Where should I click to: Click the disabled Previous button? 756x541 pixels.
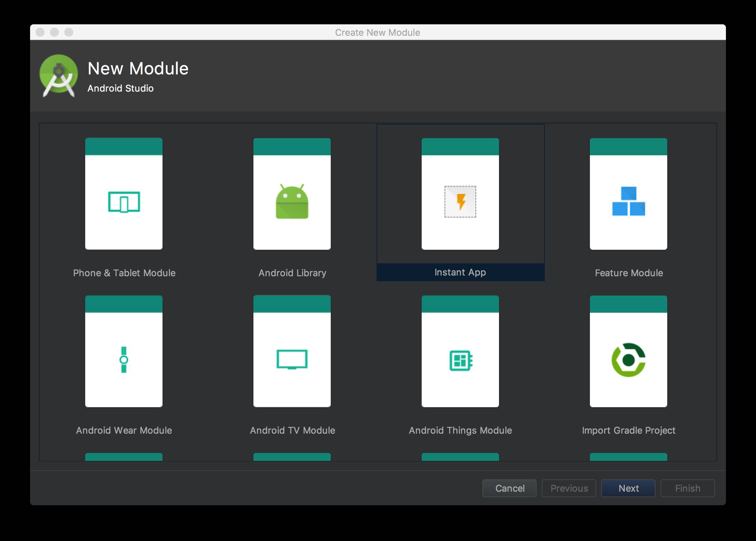[x=569, y=488]
